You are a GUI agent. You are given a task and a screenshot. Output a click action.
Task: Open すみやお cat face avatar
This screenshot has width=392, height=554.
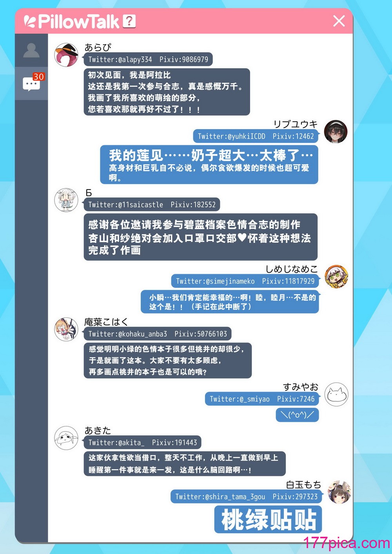pyautogui.click(x=337, y=394)
